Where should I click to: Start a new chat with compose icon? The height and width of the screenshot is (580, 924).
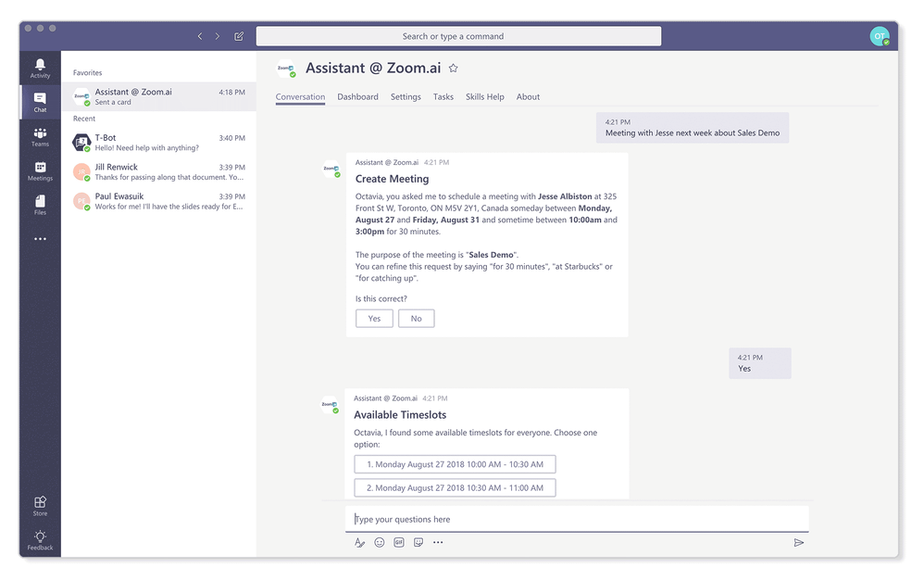(x=239, y=36)
